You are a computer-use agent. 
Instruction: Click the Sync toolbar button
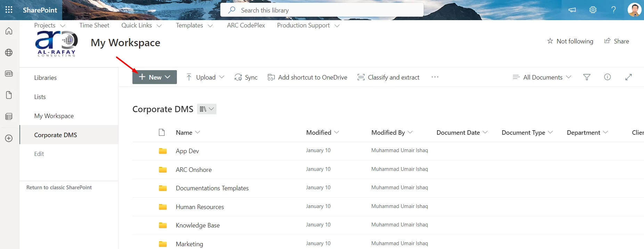tap(246, 77)
